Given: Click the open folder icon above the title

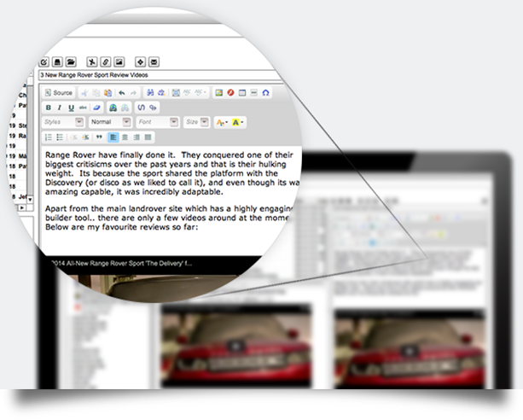Looking at the screenshot, I should (x=71, y=62).
